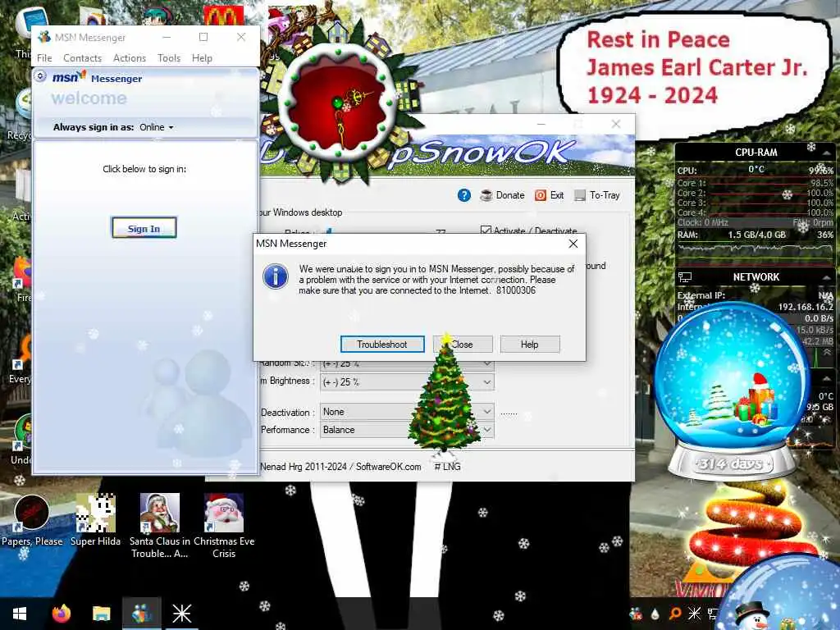Image resolution: width=840 pixels, height=630 pixels.
Task: Click the 'Core 2:' usage bar in the CPU gadget
Action: point(756,193)
